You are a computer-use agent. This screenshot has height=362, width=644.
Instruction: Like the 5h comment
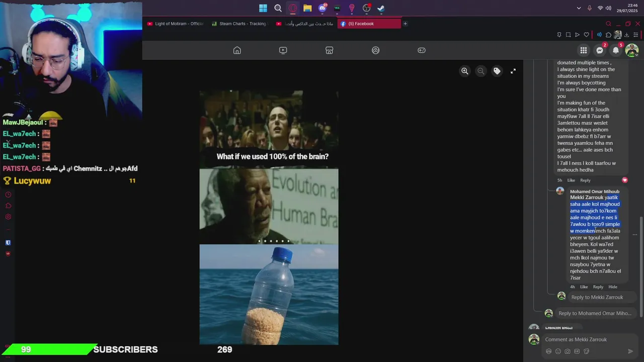click(571, 180)
